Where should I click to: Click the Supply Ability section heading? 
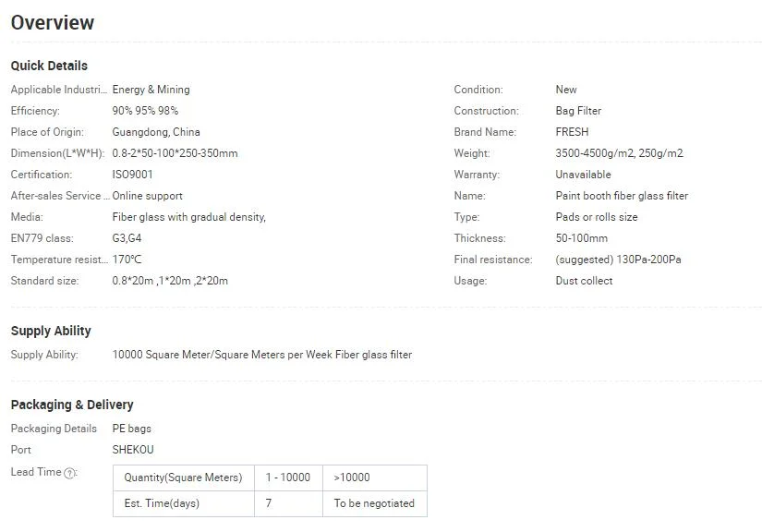point(51,331)
